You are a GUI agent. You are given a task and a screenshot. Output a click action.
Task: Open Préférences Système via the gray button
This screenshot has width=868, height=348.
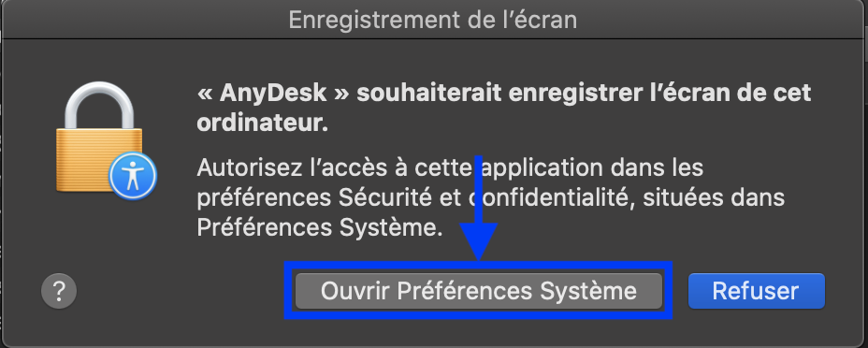478,291
